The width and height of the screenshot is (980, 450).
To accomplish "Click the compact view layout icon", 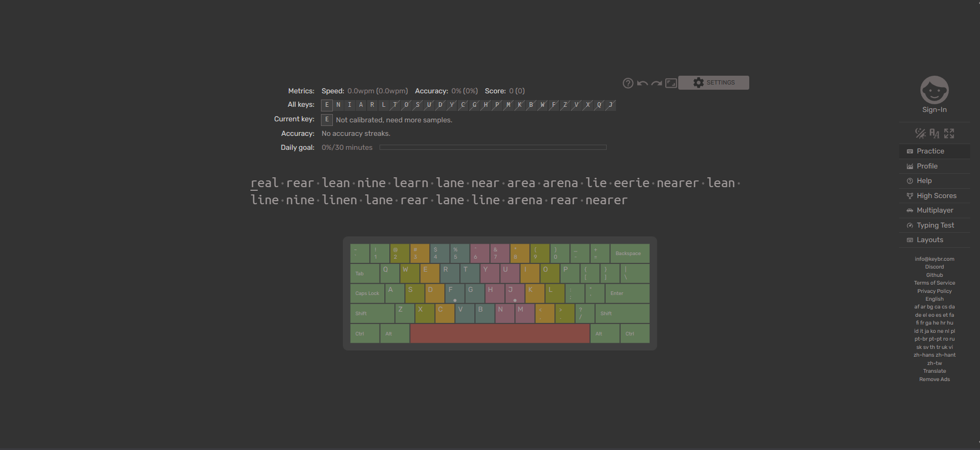I will click(x=671, y=83).
